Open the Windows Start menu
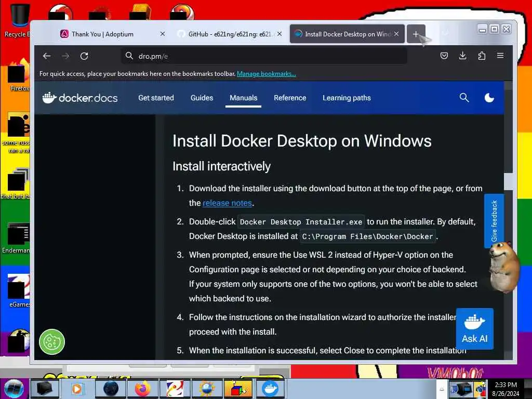The height and width of the screenshot is (399, 532). pyautogui.click(x=14, y=389)
